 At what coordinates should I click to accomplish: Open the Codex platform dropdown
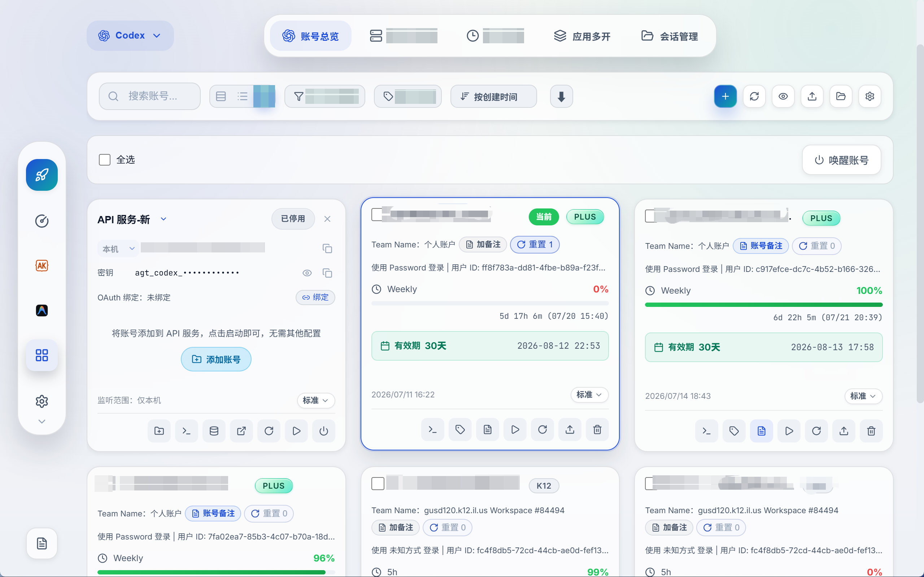(x=130, y=35)
